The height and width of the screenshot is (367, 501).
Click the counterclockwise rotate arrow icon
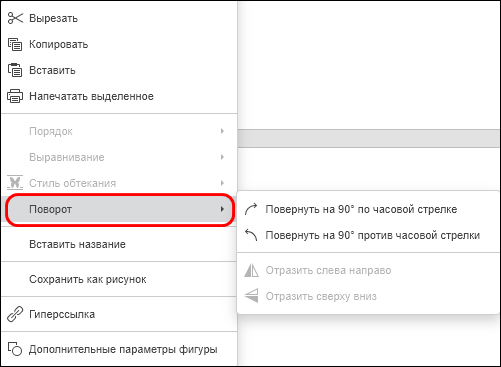point(251,235)
